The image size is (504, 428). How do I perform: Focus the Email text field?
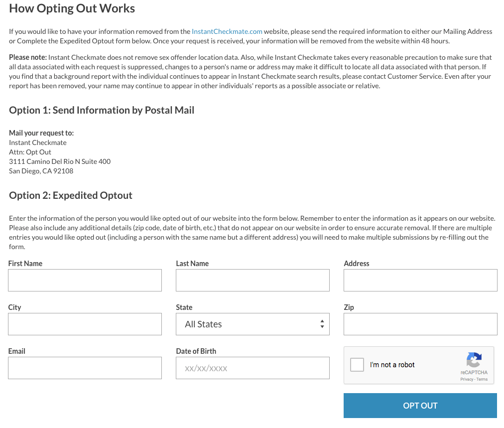(85, 368)
